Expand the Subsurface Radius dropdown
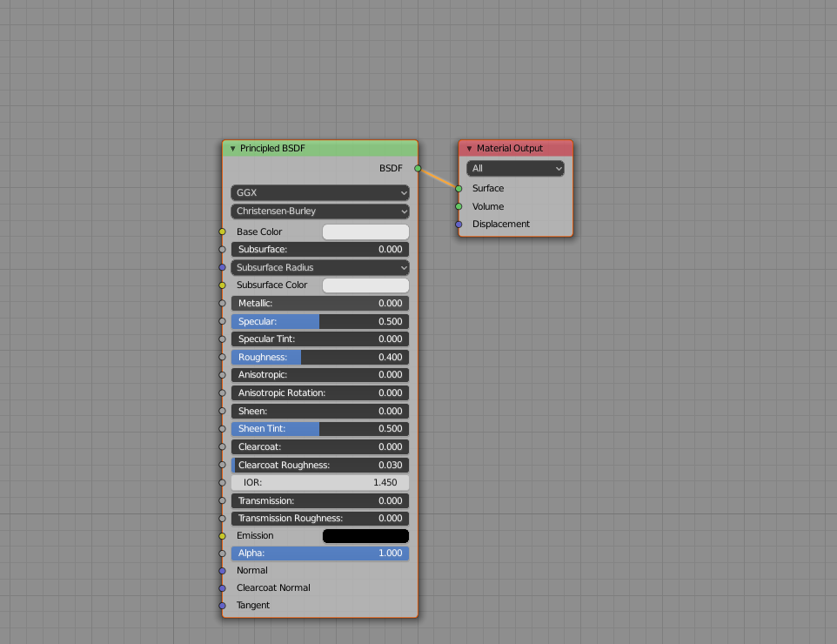 (320, 267)
